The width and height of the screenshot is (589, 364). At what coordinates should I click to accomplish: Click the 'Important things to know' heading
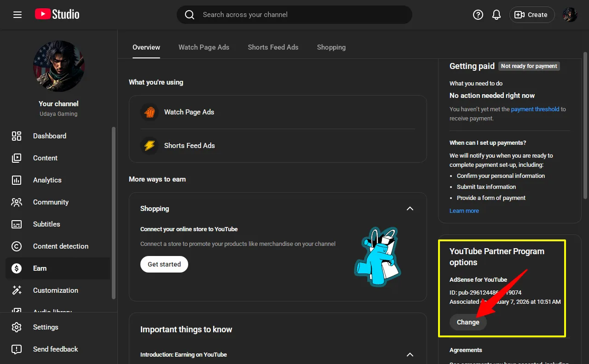(x=186, y=330)
